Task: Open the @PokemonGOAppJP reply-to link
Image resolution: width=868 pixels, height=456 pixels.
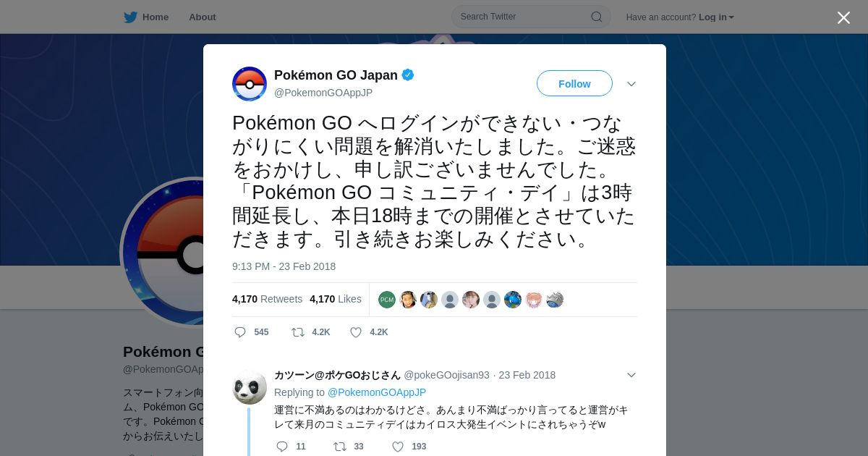Action: coord(377,392)
